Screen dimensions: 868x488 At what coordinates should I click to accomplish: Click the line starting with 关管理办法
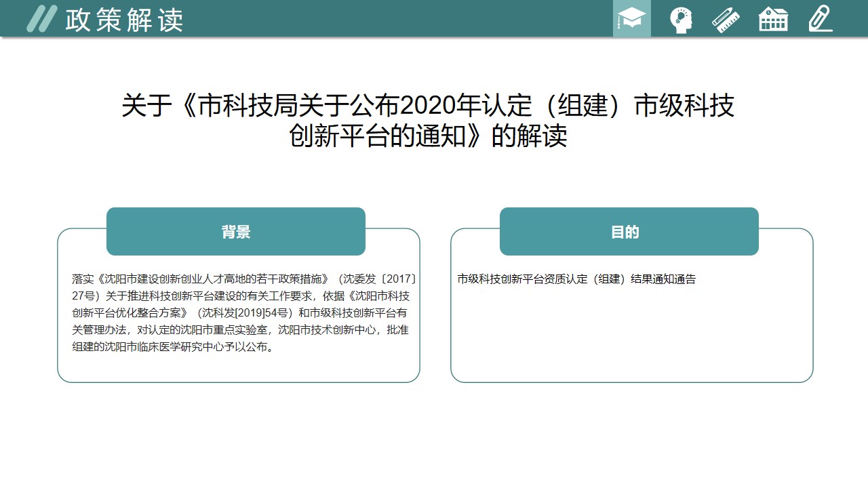(x=240, y=330)
